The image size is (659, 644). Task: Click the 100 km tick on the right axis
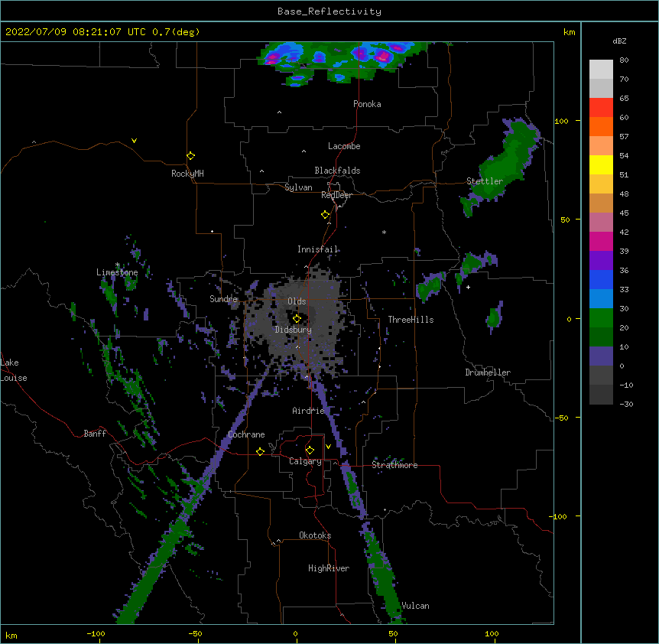tap(561, 121)
